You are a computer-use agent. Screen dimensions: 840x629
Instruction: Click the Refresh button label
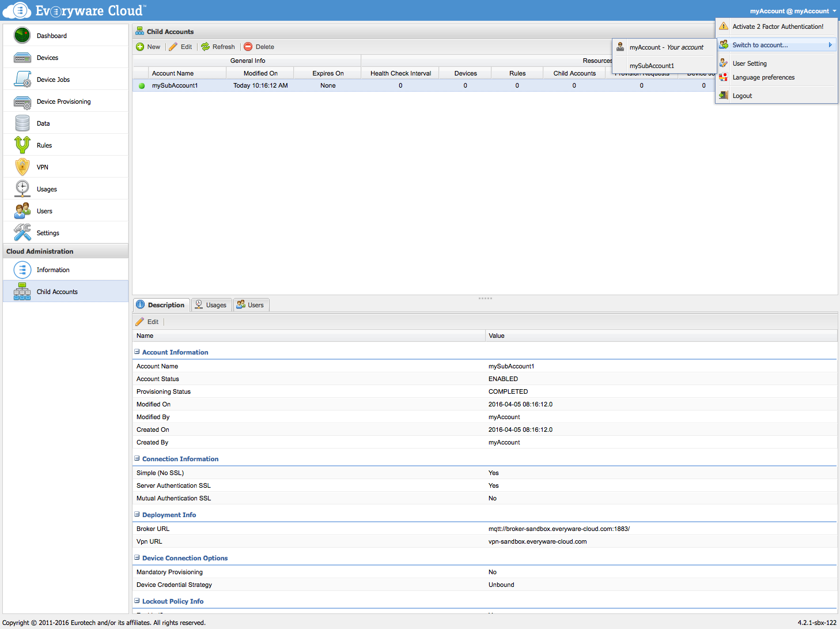pyautogui.click(x=224, y=47)
